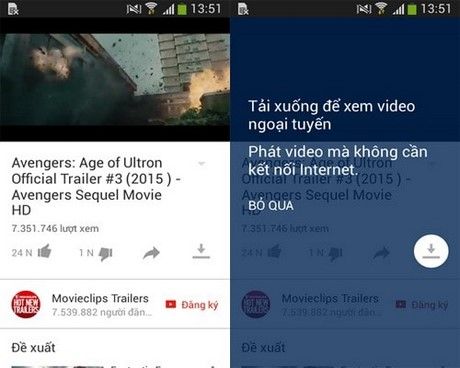Tap the thumbs-down dislike icon on left screen
This screenshot has width=460, height=368.
pyautogui.click(x=106, y=254)
